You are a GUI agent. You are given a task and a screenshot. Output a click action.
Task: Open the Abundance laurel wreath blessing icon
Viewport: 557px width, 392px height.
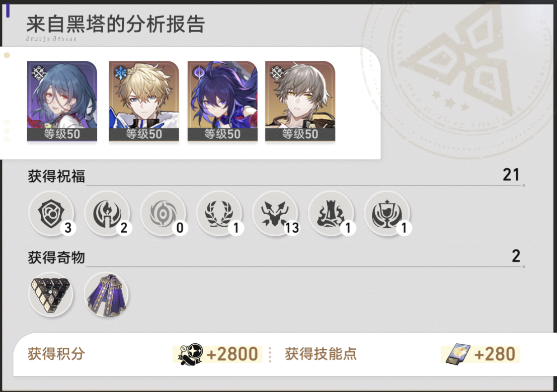coord(219,213)
